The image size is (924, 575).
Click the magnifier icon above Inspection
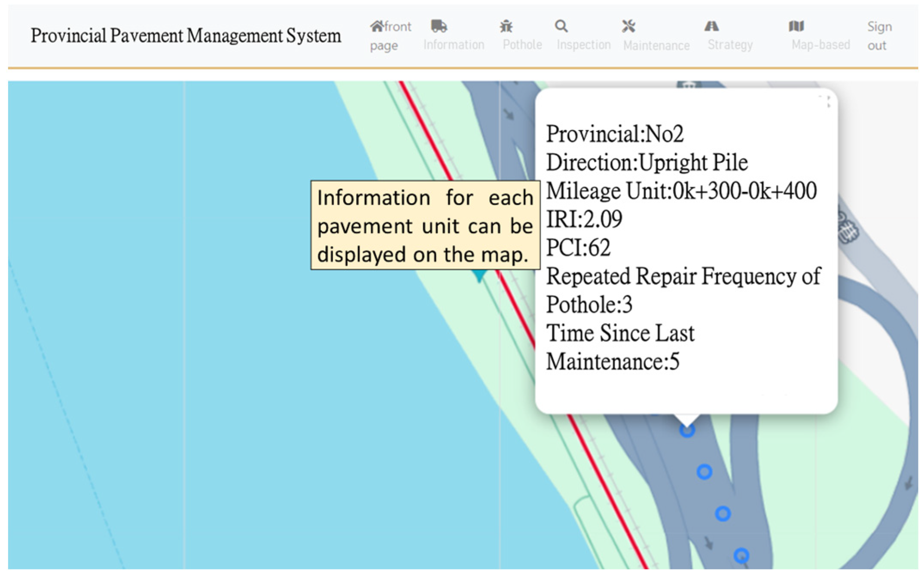tap(561, 26)
